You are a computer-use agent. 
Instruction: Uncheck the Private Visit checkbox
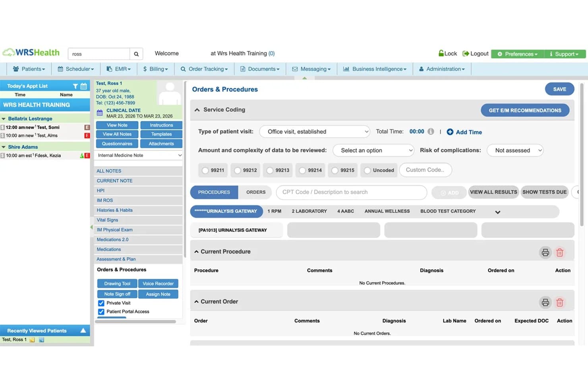tap(101, 303)
